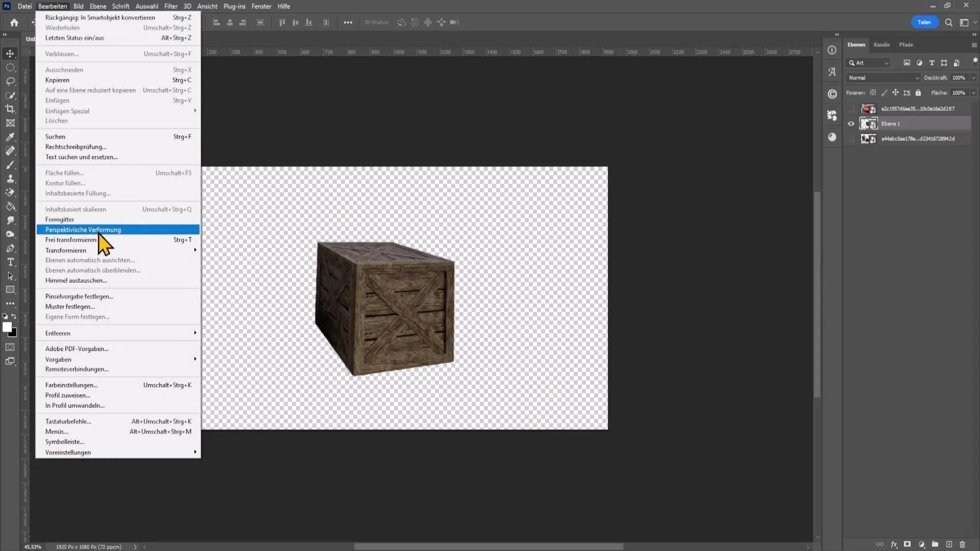
Task: Choose Himmel austauschen menu entry
Action: click(x=118, y=281)
